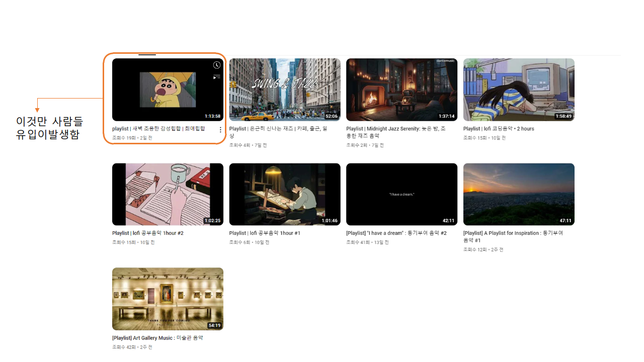Click title 'Playlist | lofi 공부음악 1hour #2'

[148, 233]
